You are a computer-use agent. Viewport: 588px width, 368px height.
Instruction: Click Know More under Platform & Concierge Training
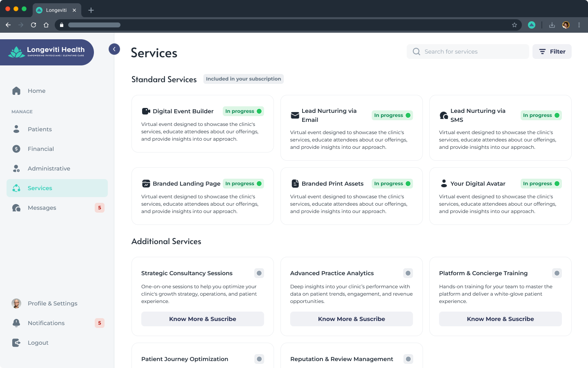pyautogui.click(x=501, y=319)
